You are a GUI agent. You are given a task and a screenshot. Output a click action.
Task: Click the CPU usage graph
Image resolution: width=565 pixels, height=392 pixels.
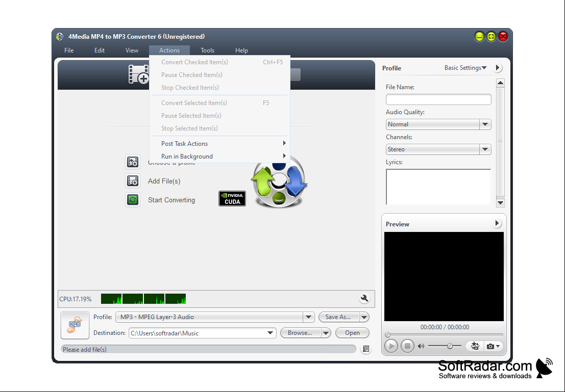pos(143,299)
